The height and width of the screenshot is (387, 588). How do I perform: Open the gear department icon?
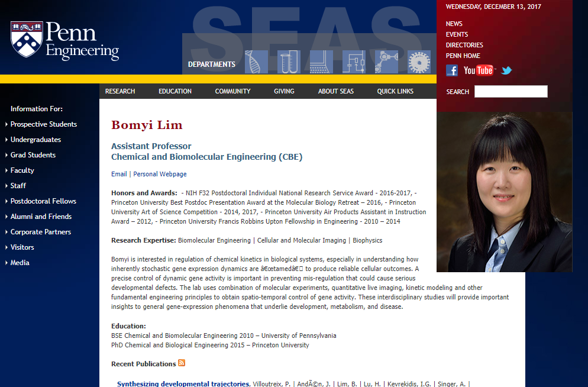coord(419,62)
